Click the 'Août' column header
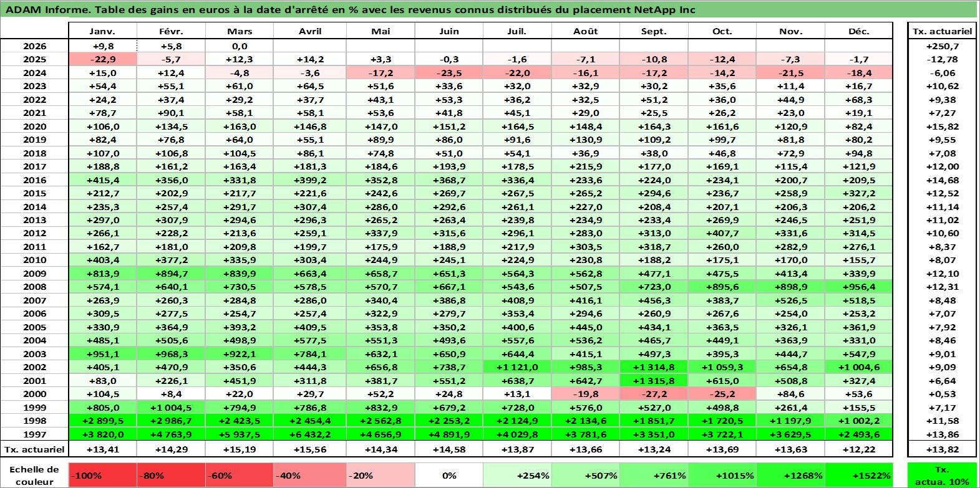This screenshot has height=488, width=980. pos(586,31)
